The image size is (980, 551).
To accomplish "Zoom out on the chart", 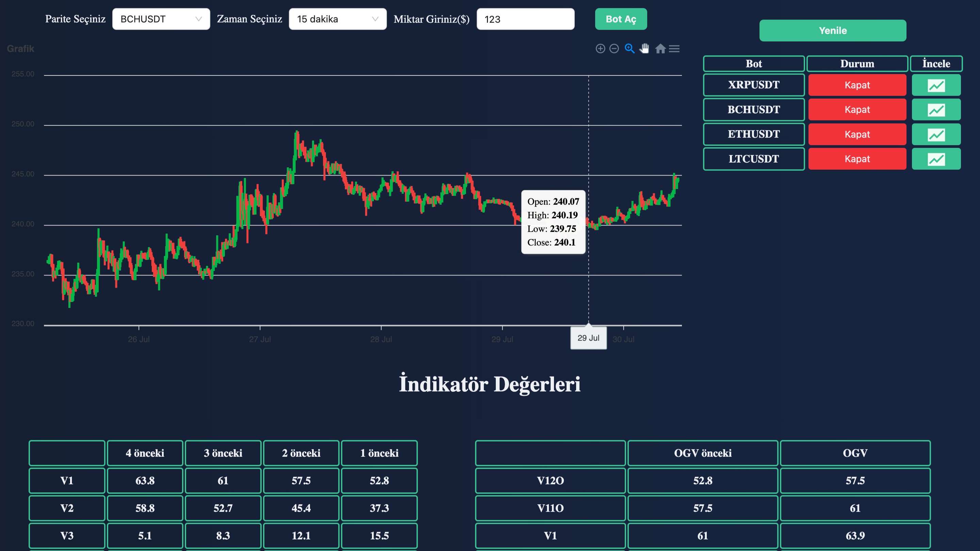I will click(x=614, y=48).
